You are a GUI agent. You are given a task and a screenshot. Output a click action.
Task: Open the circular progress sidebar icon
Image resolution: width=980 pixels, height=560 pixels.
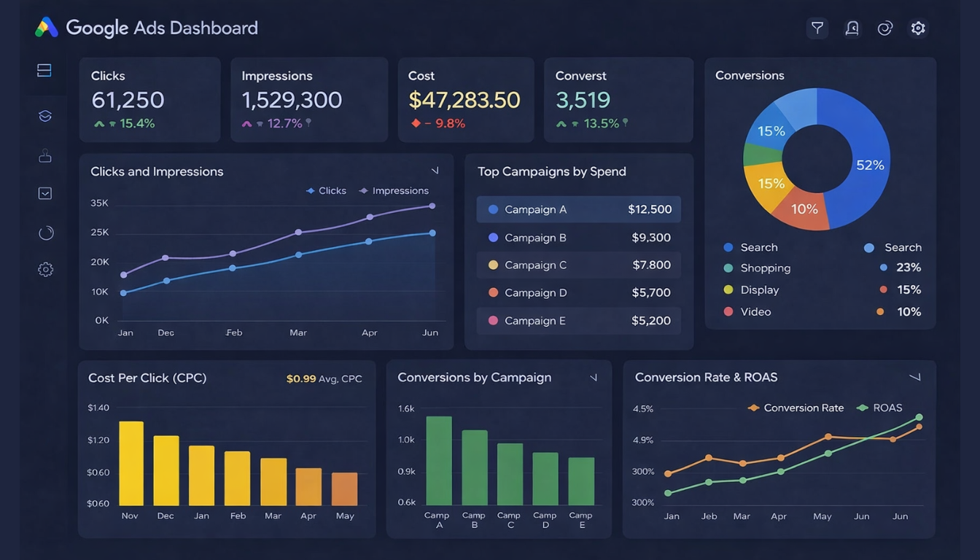tap(46, 233)
